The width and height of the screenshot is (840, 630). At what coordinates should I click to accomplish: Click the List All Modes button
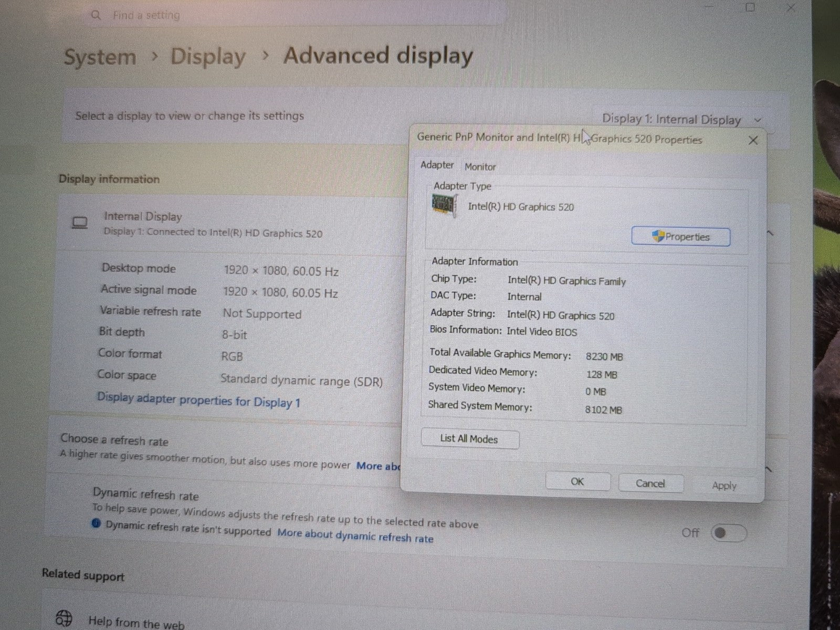[x=470, y=439]
